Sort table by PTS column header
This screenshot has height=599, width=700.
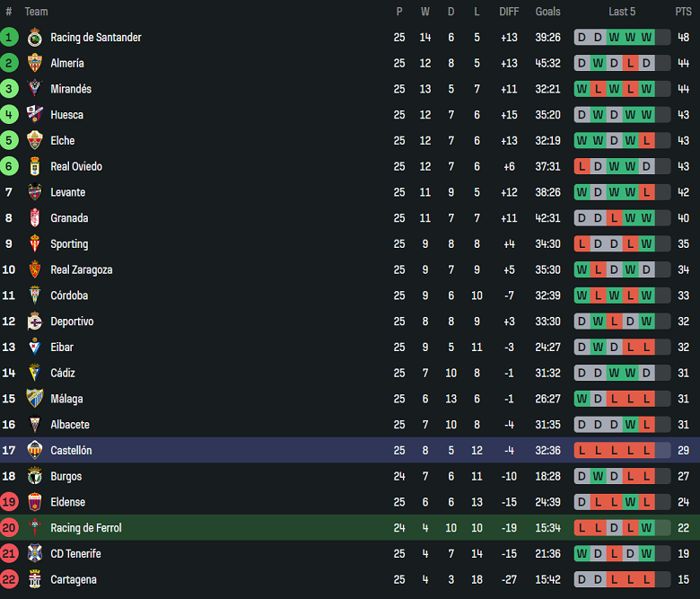coord(683,12)
